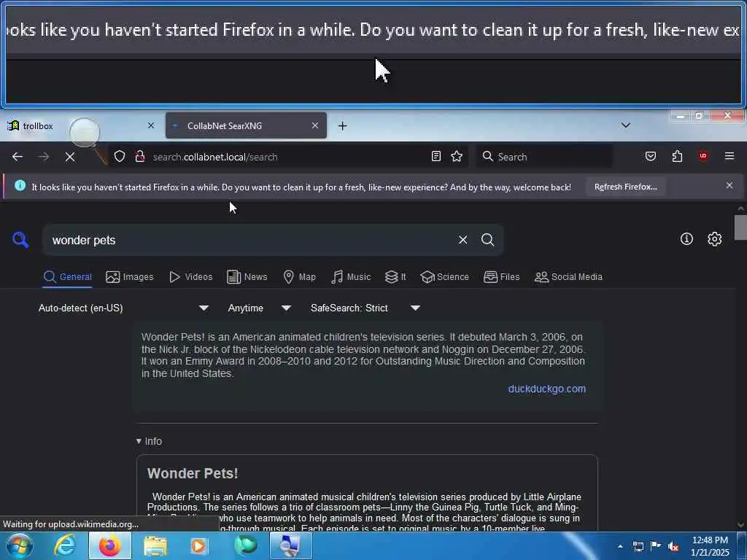
Task: Click the SearXNG logo magnifier
Action: (x=20, y=239)
